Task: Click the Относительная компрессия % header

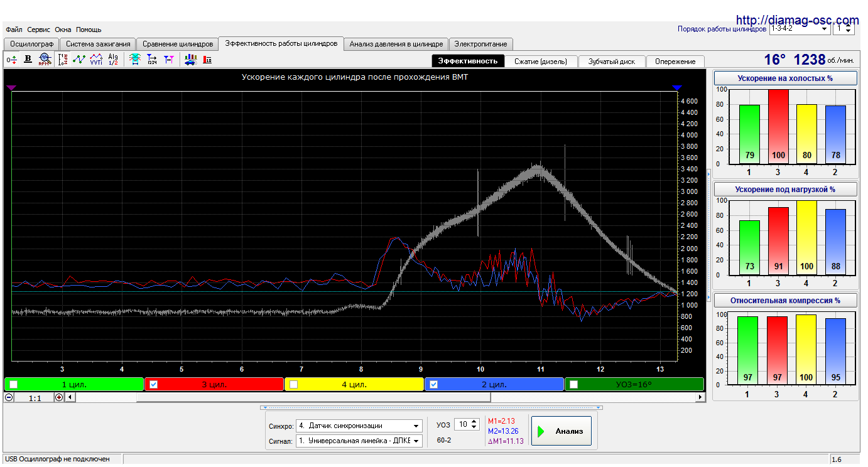Action: click(785, 301)
